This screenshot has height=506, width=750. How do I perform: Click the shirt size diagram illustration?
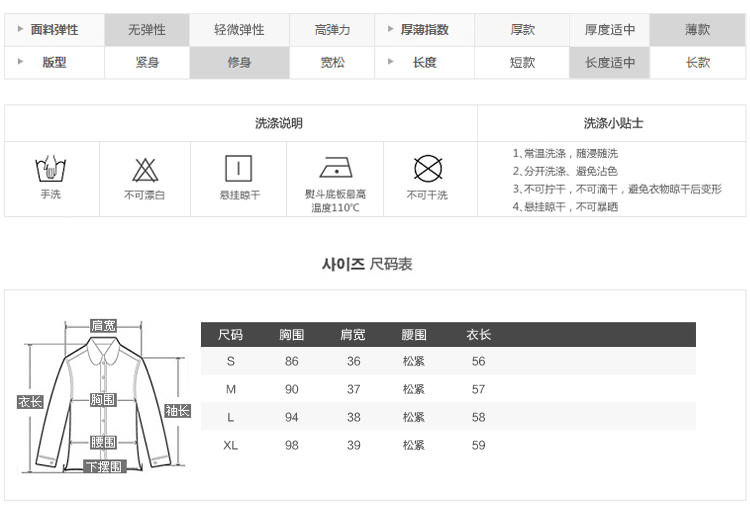pyautogui.click(x=104, y=400)
